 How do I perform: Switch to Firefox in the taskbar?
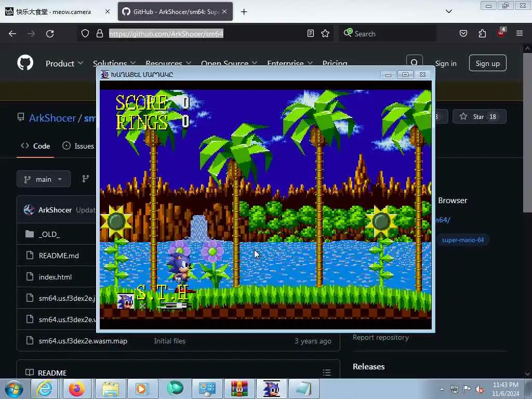77,389
